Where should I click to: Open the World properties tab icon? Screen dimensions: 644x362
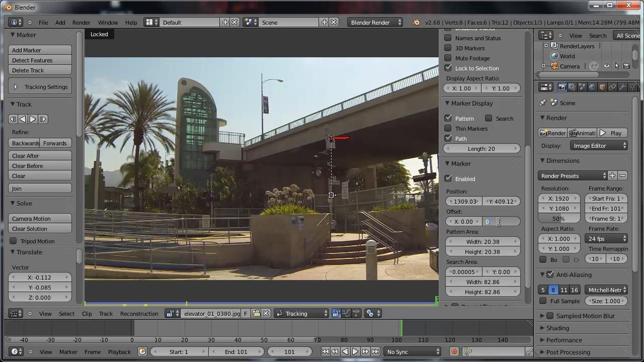(592, 87)
